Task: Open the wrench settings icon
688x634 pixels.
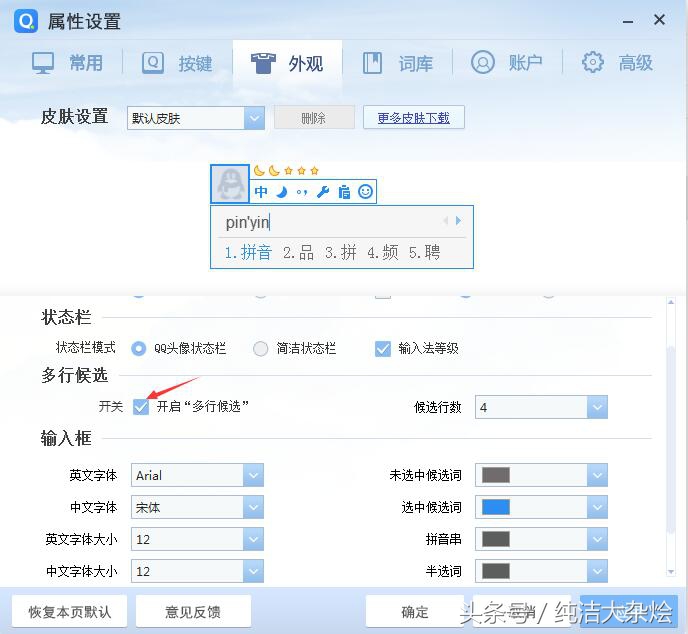Action: (323, 192)
